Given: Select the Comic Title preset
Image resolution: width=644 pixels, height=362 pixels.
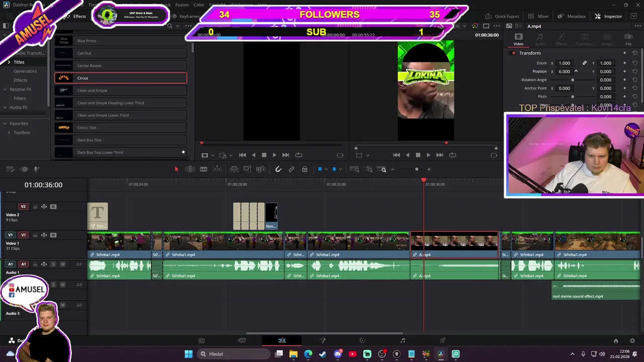Looking at the screenshot, I should click(x=121, y=128).
